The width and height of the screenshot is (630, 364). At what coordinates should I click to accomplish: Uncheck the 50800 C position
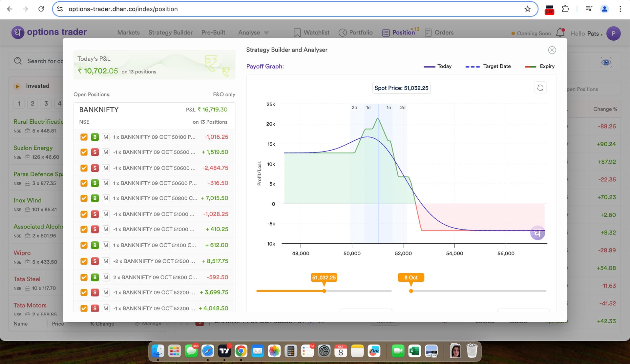tap(84, 198)
